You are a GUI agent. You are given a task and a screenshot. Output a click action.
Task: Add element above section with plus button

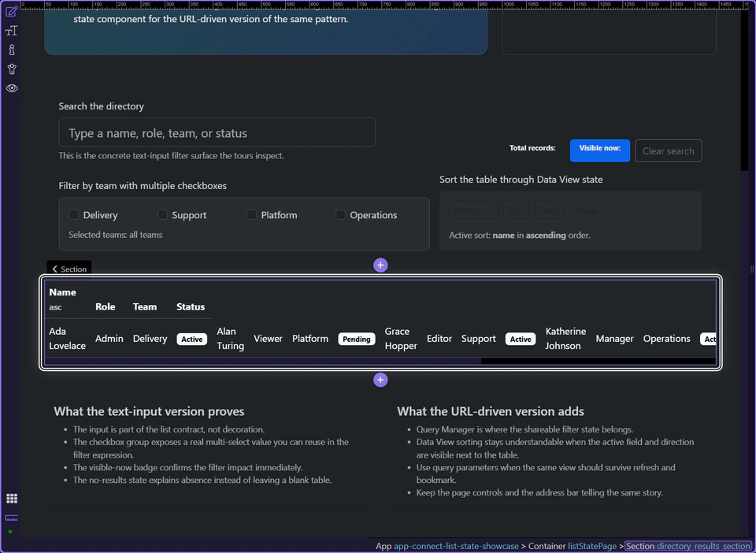380,265
